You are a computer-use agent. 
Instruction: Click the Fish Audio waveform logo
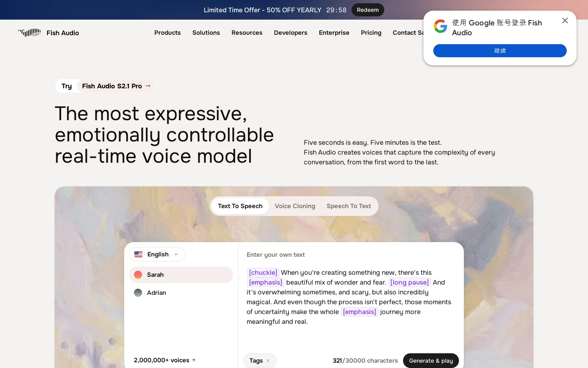[29, 33]
